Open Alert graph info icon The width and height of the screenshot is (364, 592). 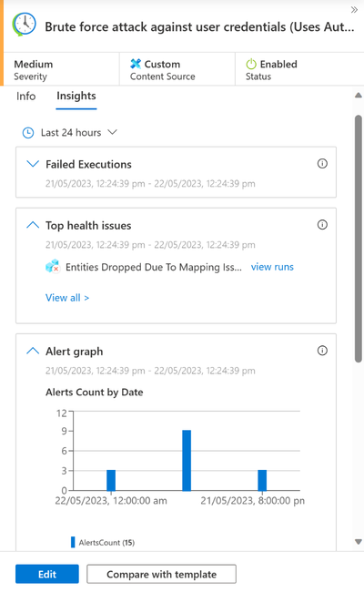pos(322,351)
